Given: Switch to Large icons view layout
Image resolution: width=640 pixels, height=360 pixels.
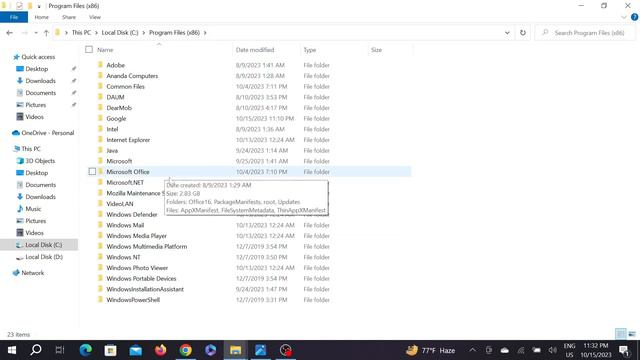Looking at the screenshot, I should 632,334.
